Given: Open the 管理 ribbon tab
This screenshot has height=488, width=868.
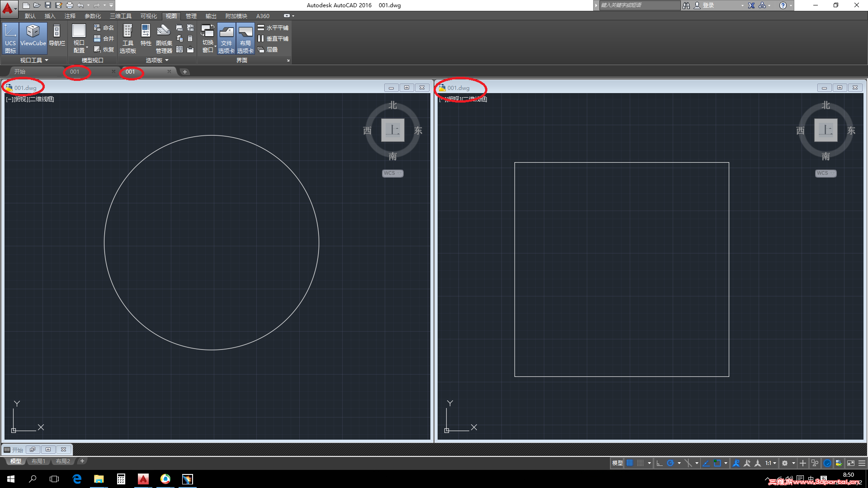Looking at the screenshot, I should pyautogui.click(x=191, y=16).
